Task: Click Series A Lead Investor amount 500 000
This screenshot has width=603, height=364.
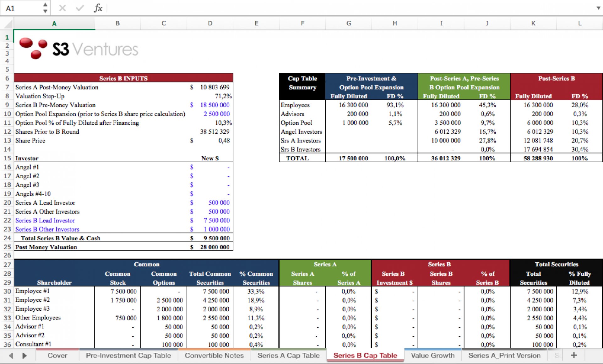Action: pyautogui.click(x=219, y=203)
